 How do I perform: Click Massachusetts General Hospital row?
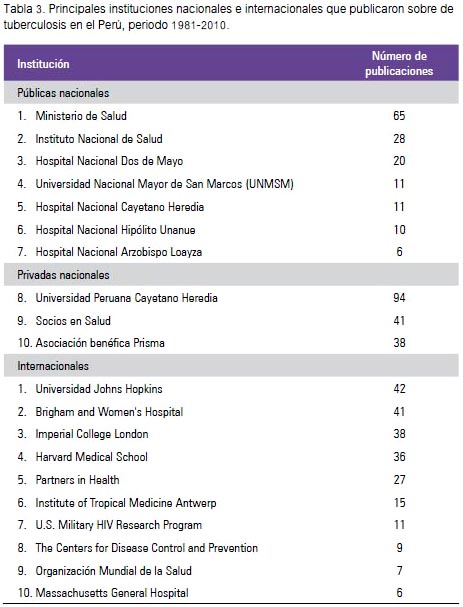[231, 593]
